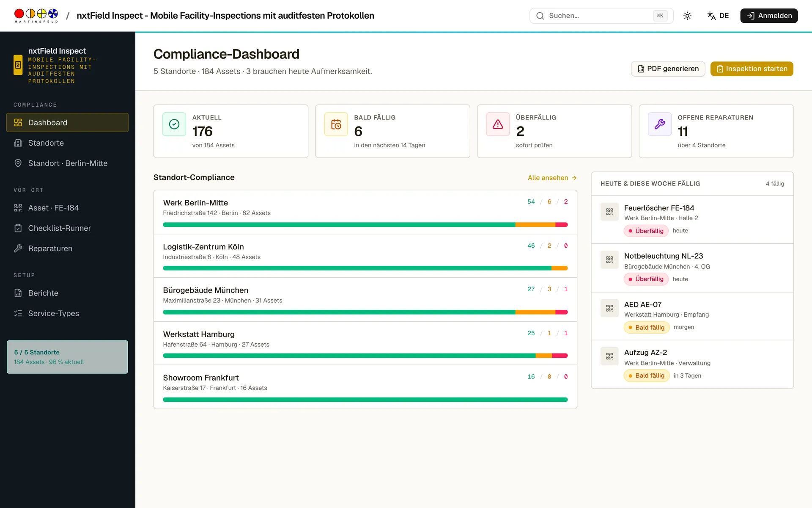Focus the Suchen search field
Viewport: 812px width, 508px height.
click(601, 16)
